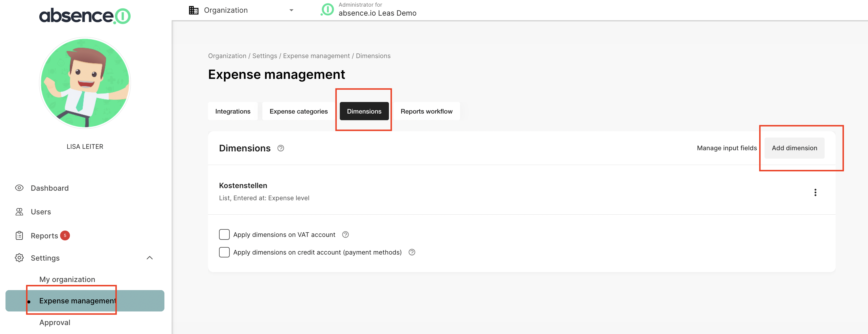Click Lisa Leiter's profile avatar
Viewport: 868px width, 334px height.
coord(85,83)
